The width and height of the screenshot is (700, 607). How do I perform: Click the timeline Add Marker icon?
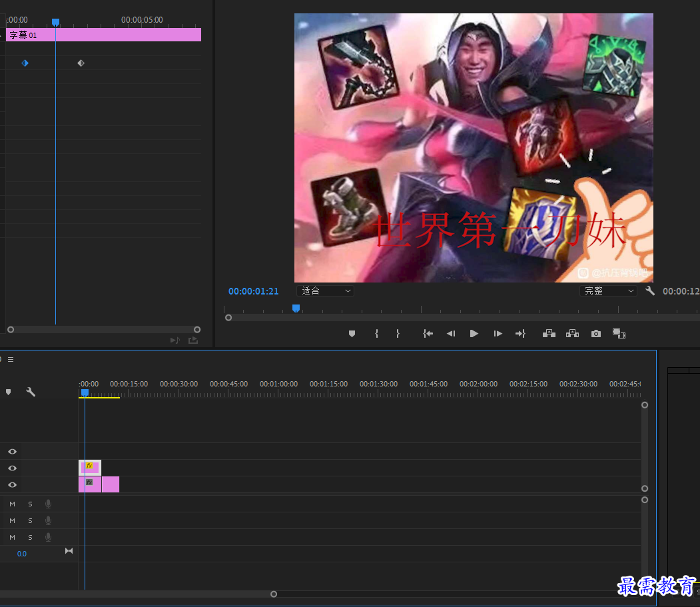coord(9,392)
